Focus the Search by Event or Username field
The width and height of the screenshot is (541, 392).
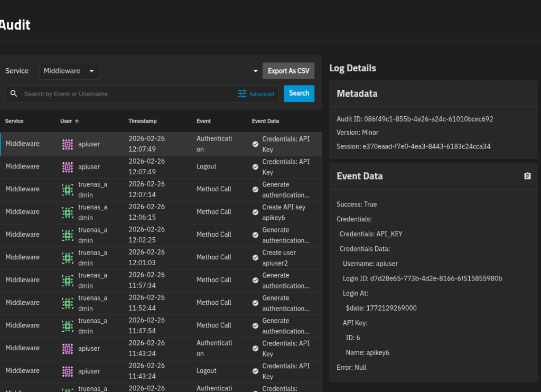(x=127, y=94)
